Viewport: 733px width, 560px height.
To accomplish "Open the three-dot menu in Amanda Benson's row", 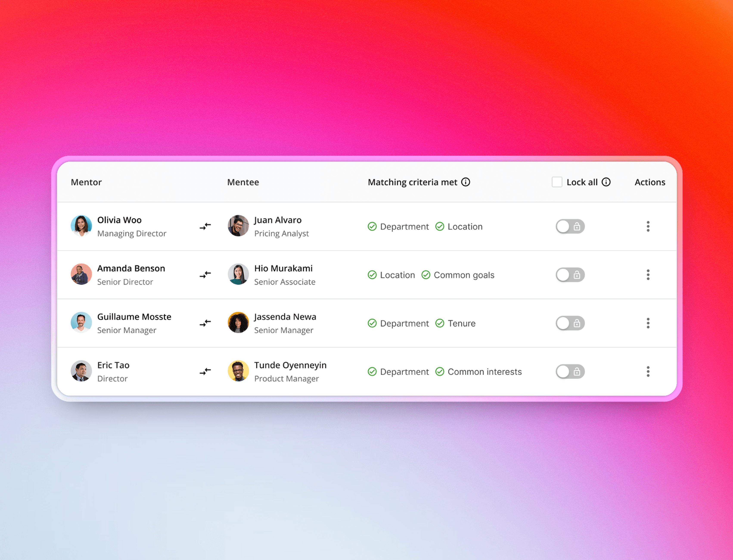I will 648,275.
